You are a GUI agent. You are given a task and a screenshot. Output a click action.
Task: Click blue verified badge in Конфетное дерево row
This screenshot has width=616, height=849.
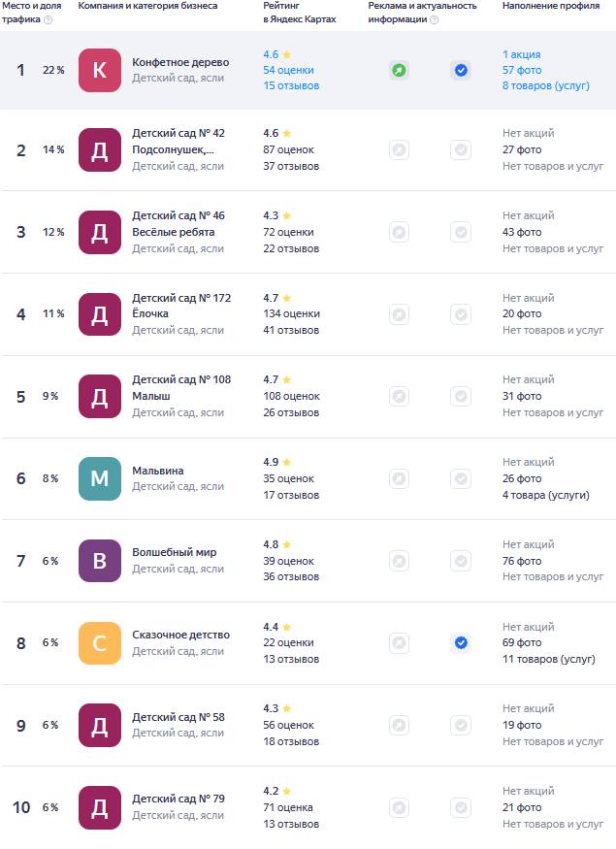(x=461, y=70)
